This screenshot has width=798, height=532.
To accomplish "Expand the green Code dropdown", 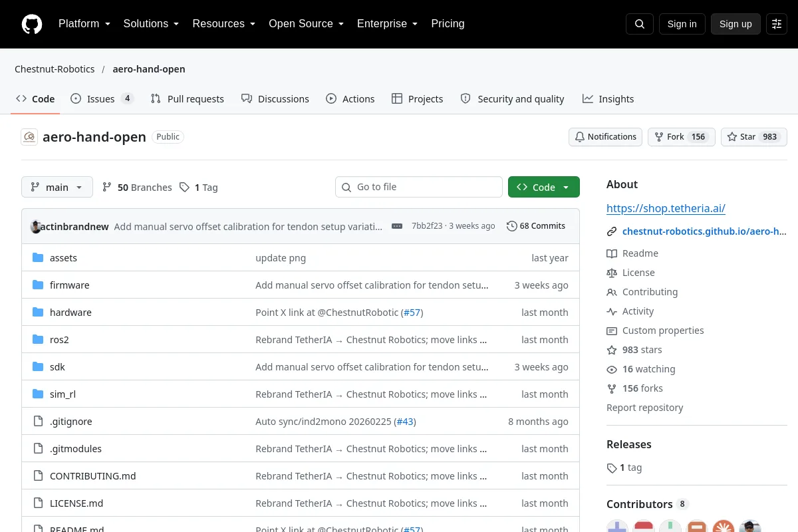I will coord(544,188).
